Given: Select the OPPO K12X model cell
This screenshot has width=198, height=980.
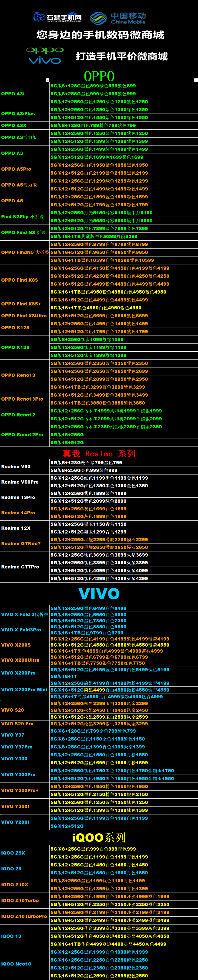Looking at the screenshot, I should click(x=25, y=347).
